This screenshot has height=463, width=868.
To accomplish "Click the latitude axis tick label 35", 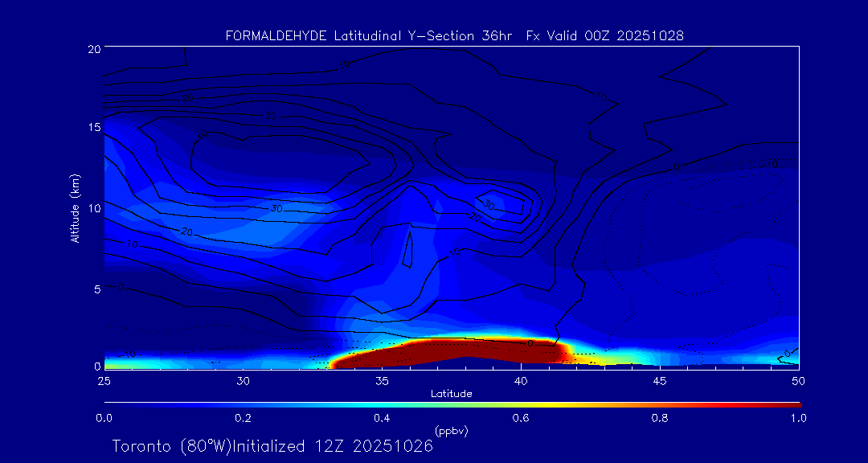I will 382,381.
